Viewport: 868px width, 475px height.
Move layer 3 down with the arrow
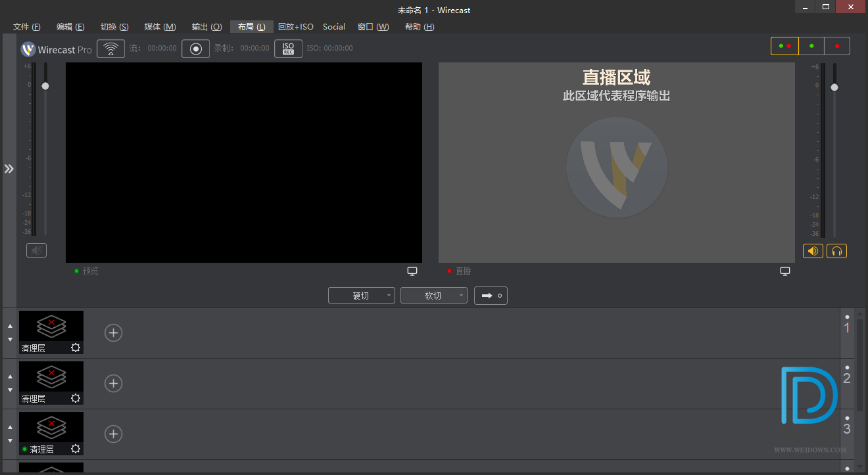coord(10,440)
